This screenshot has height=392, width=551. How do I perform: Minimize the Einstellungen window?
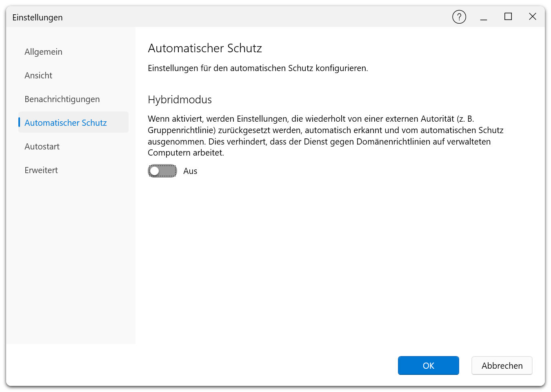coord(484,17)
